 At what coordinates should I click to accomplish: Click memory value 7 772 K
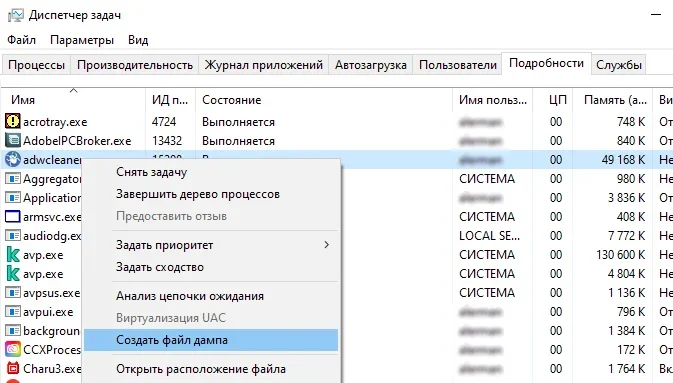(x=627, y=236)
